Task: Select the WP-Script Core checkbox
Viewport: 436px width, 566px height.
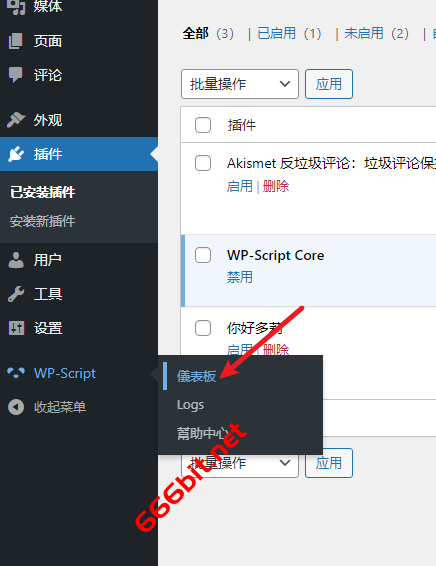Action: tap(203, 255)
